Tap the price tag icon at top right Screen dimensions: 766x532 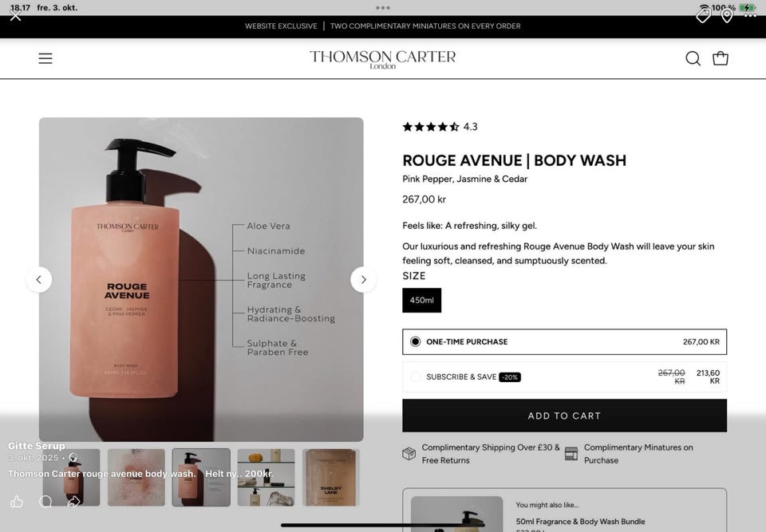(703, 16)
